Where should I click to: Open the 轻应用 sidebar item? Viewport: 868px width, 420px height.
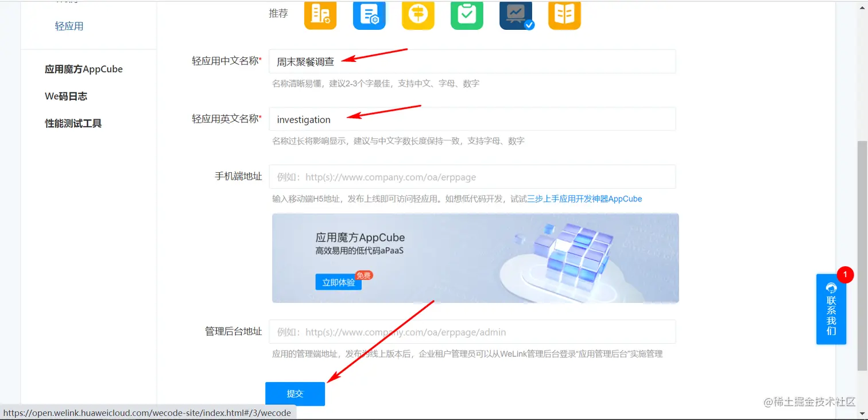pyautogui.click(x=69, y=26)
